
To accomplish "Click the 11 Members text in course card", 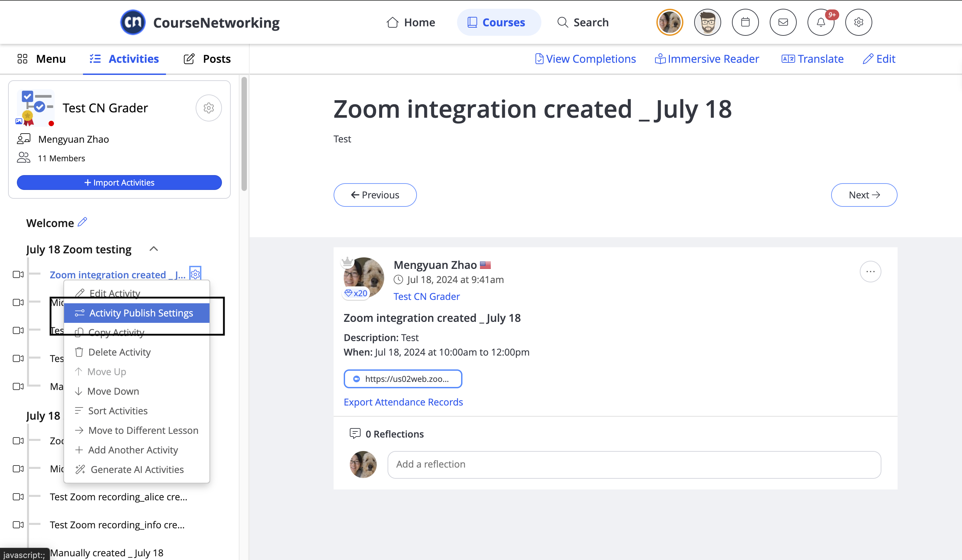I will click(x=61, y=158).
